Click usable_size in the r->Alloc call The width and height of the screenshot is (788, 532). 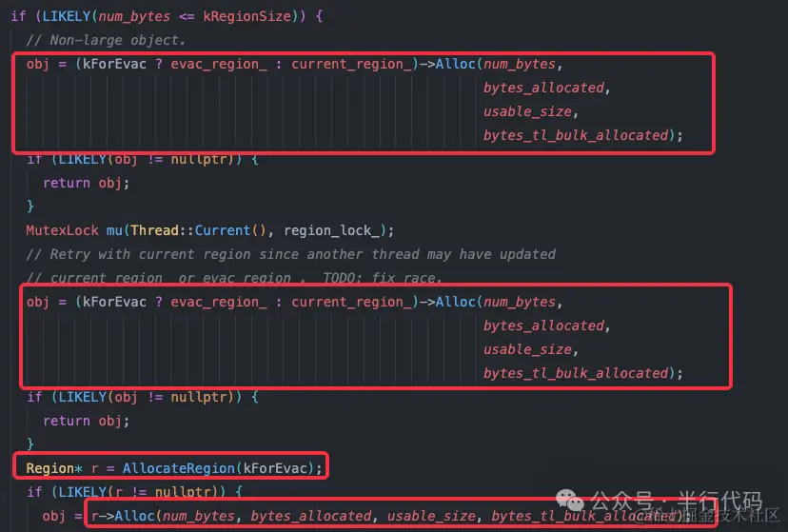coord(431,516)
